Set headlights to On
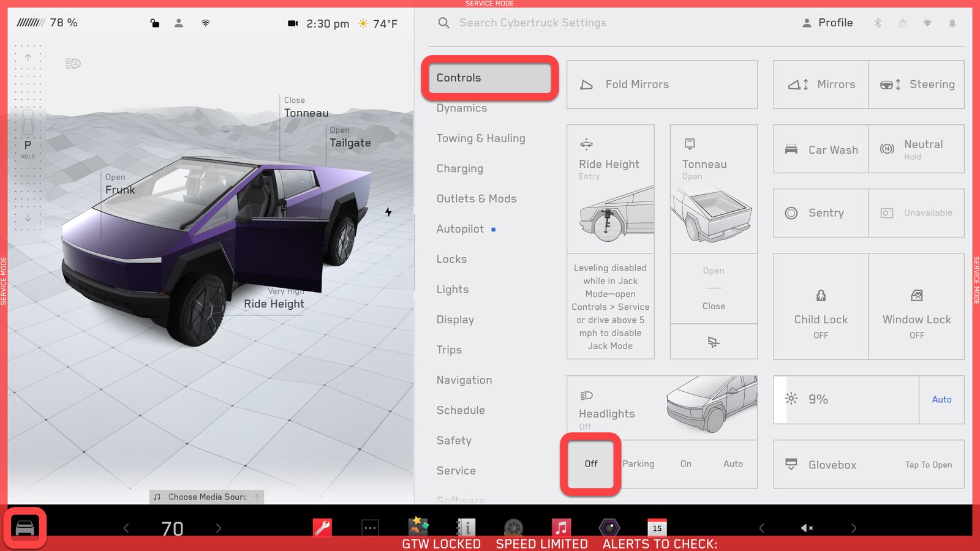The image size is (980, 551). pos(685,463)
